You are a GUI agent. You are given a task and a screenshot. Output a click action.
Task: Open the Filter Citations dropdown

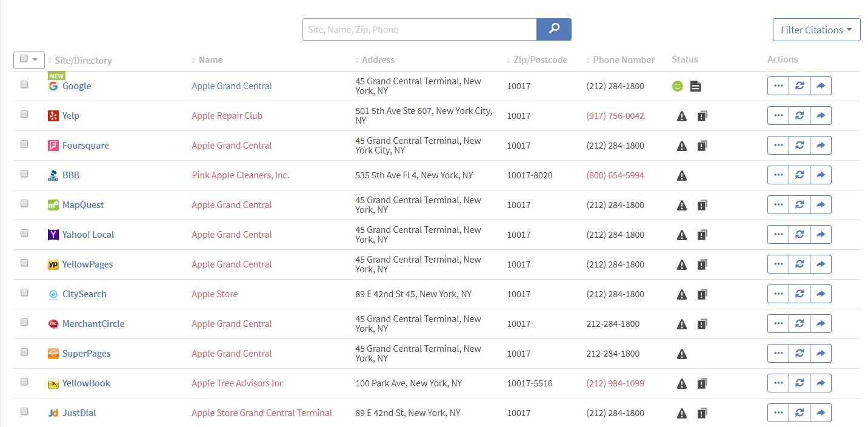pyautogui.click(x=816, y=30)
